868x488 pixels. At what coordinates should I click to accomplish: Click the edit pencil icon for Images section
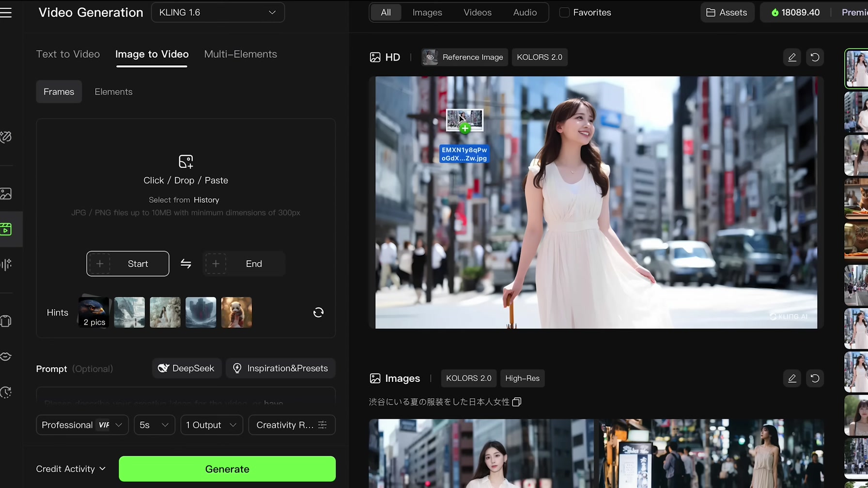[x=792, y=378]
